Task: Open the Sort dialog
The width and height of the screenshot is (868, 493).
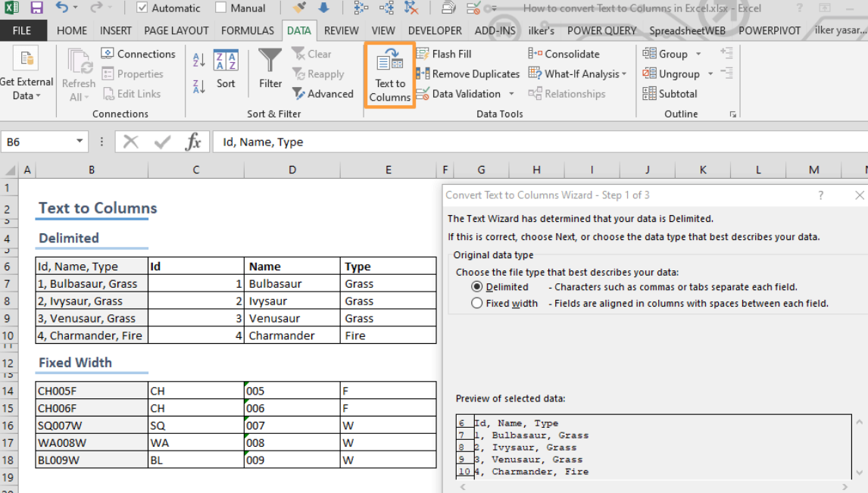Action: pos(226,69)
